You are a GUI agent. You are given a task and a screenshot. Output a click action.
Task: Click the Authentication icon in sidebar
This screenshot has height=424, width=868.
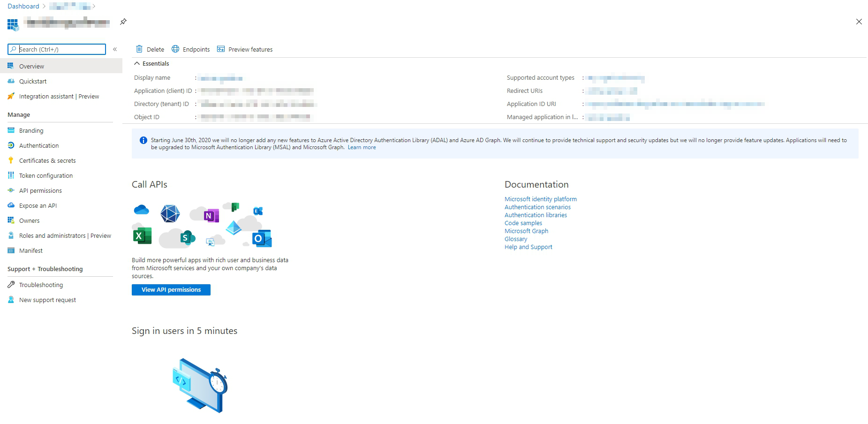tap(11, 145)
